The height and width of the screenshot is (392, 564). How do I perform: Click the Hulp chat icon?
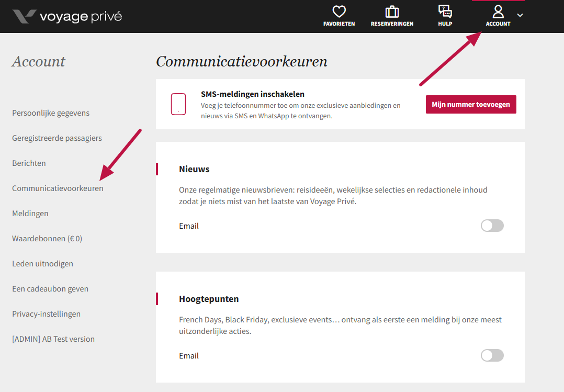coord(445,12)
